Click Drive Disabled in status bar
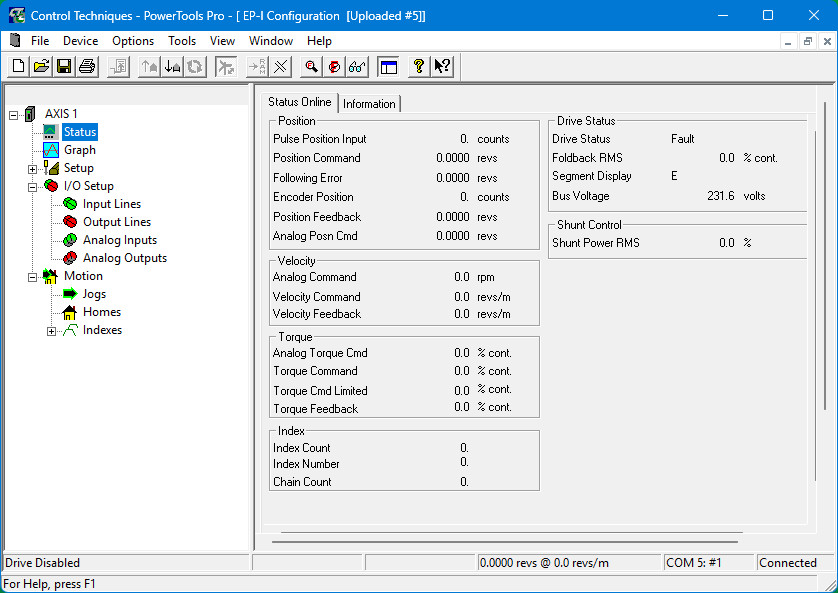Screen dimensions: 838x593 pyautogui.click(x=42, y=563)
